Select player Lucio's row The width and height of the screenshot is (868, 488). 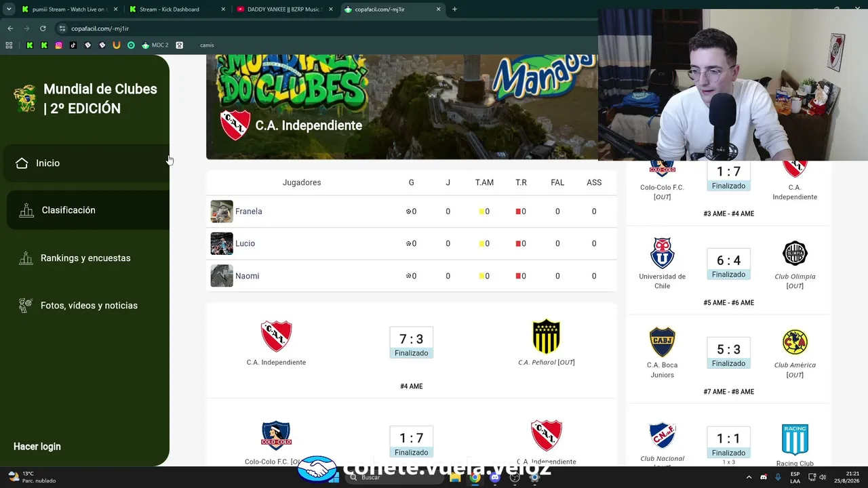(412, 243)
